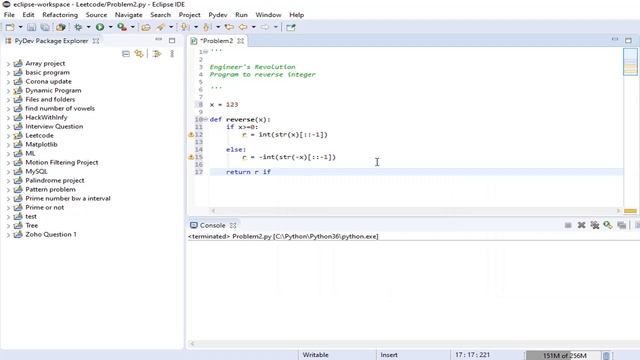The image size is (640, 360).
Task: Open the Package Explorer View Menu dots
Action: click(172, 54)
